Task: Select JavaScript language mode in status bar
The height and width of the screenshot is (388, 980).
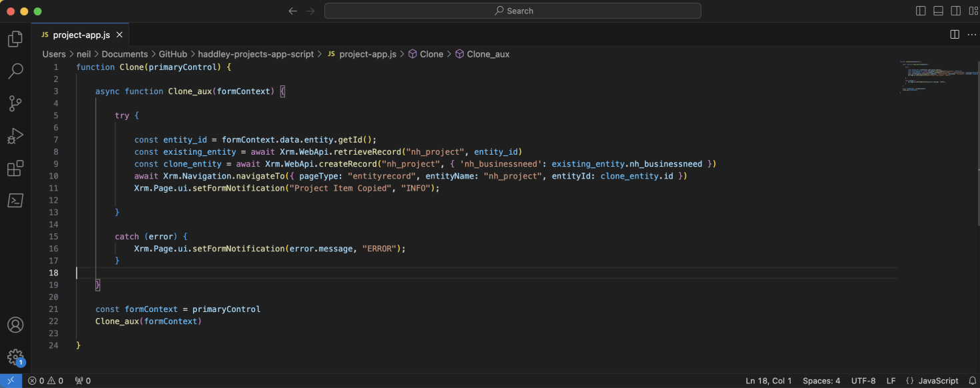Action: tap(937, 381)
